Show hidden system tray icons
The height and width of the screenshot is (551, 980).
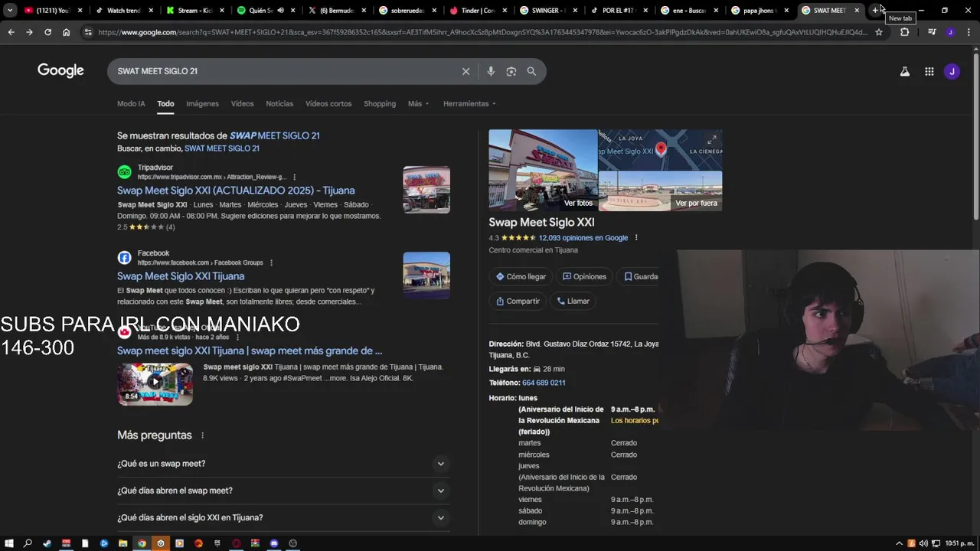899,543
